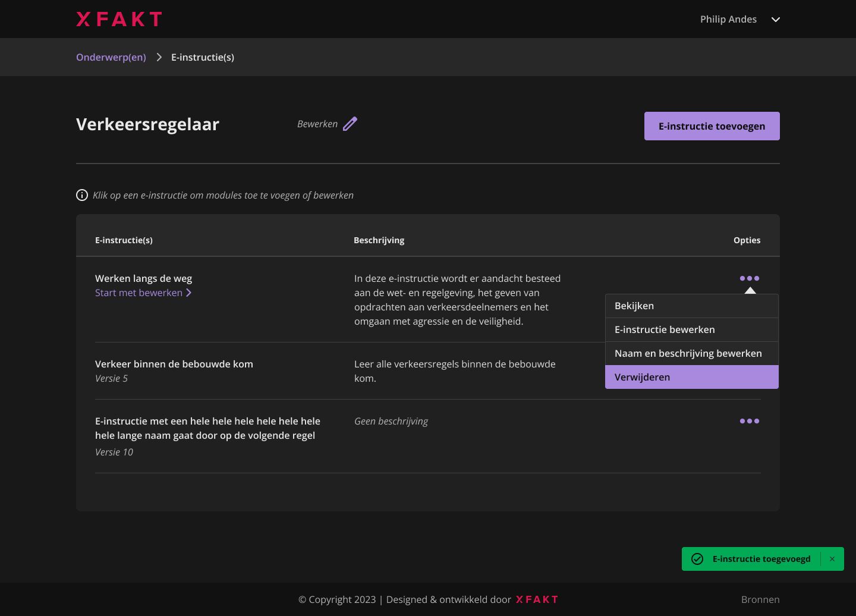Viewport: 856px width, 616px height.
Task: Select Bekijken in the options menu
Action: click(692, 306)
